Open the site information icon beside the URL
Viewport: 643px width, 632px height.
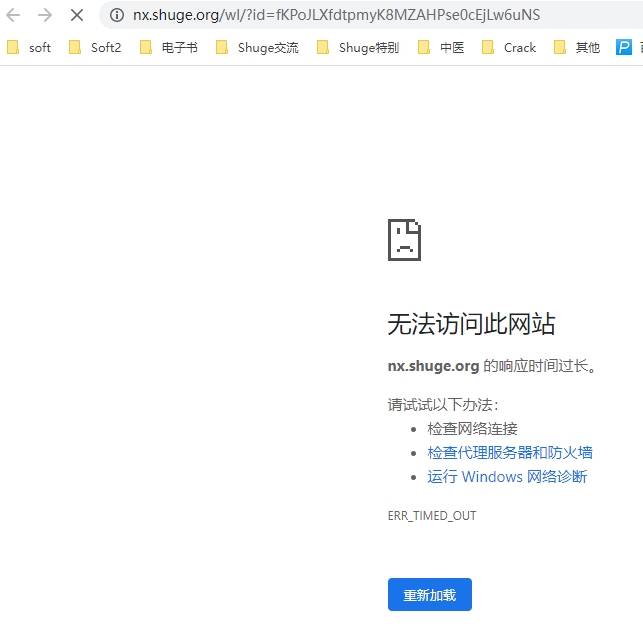117,15
